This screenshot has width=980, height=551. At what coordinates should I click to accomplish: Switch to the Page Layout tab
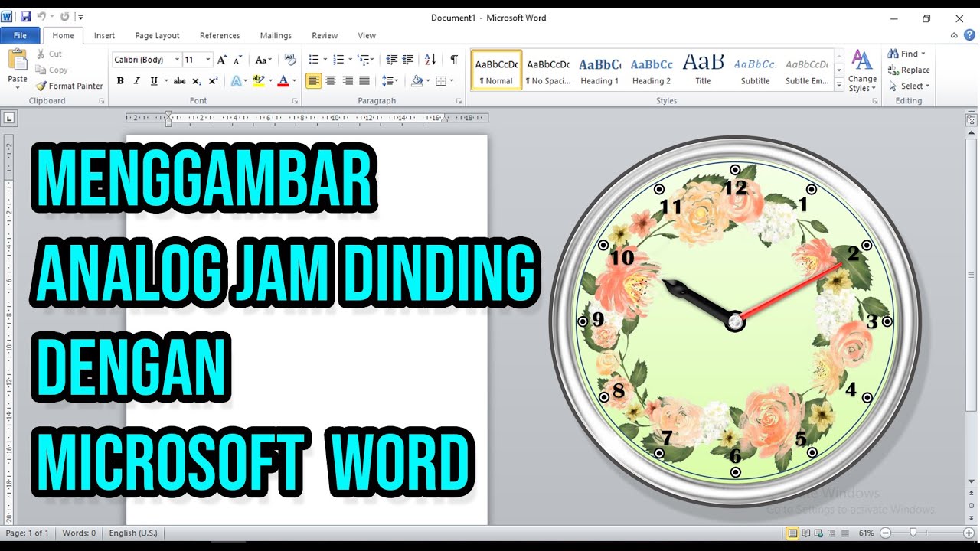coord(157,35)
